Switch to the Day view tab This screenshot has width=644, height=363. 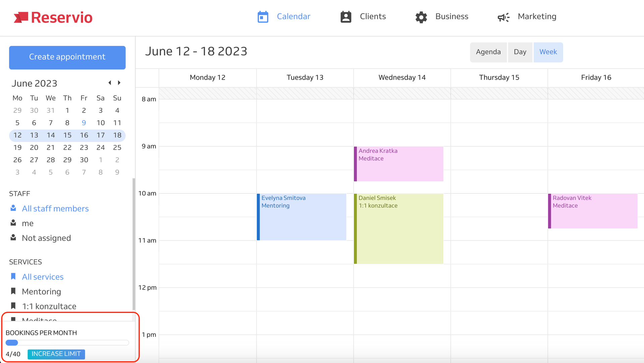tap(520, 52)
